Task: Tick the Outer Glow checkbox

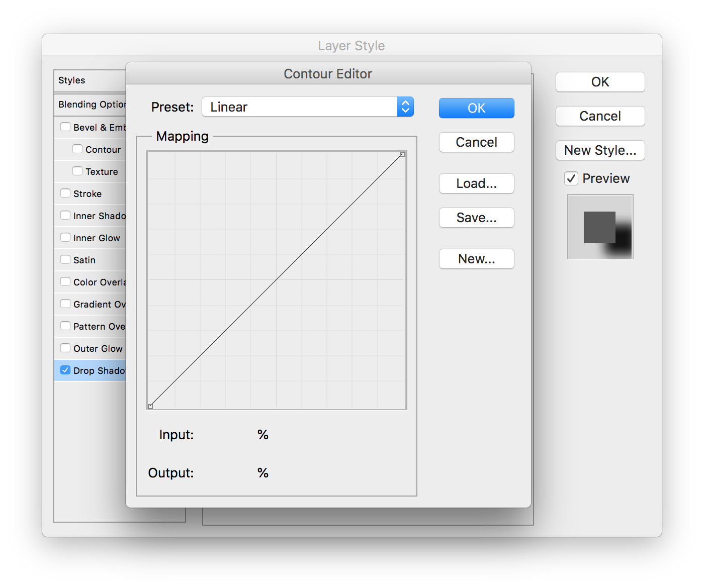Action: click(65, 348)
